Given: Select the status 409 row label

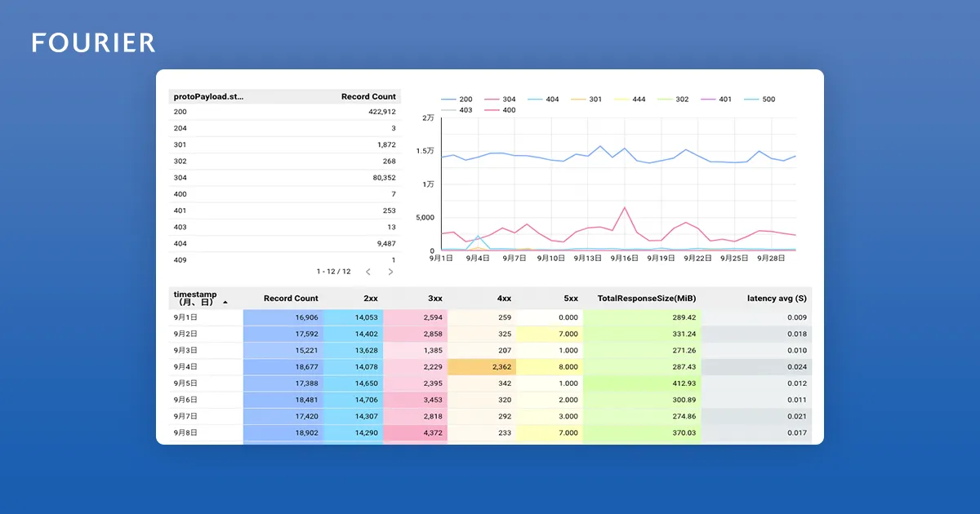Looking at the screenshot, I should [180, 260].
